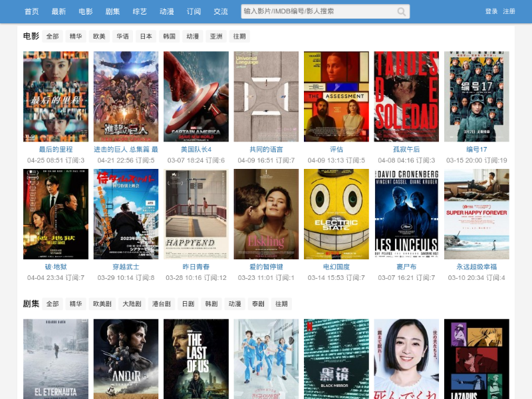532x399 pixels.
Task: Select the 大陆剧 series filter
Action: 131,304
